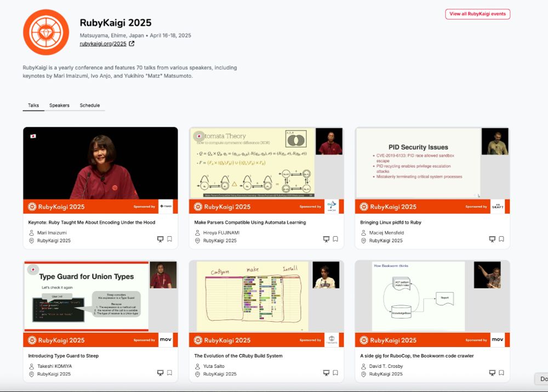This screenshot has width=548, height=392.
Task: Mark the Keynote talk as watched (screen icon)
Action: [160, 239]
